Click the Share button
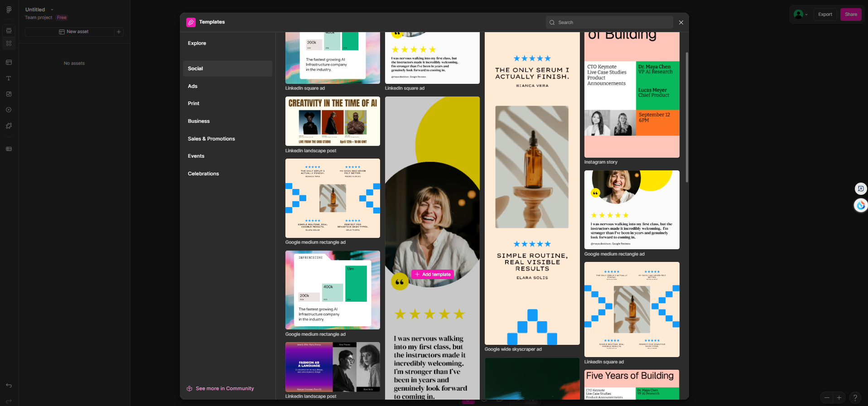 [851, 14]
